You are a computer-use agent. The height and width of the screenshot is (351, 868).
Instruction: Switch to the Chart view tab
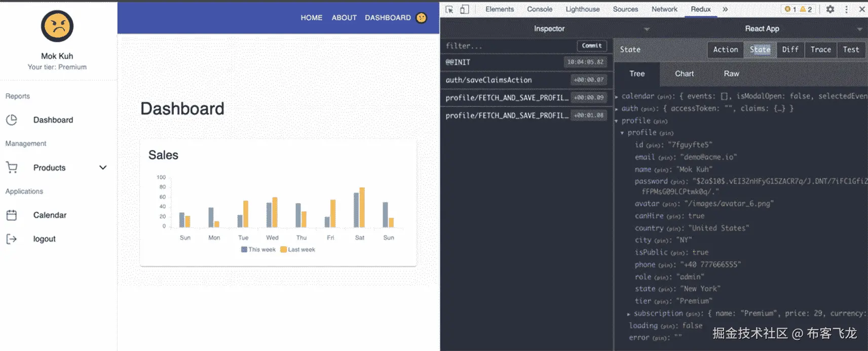pyautogui.click(x=684, y=74)
